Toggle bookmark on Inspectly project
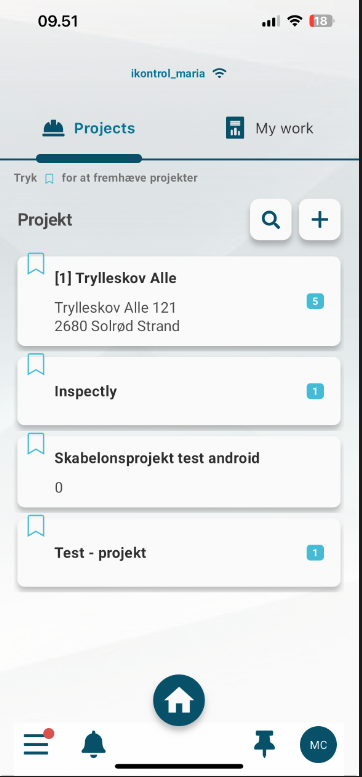This screenshot has width=362, height=777. pos(36,364)
